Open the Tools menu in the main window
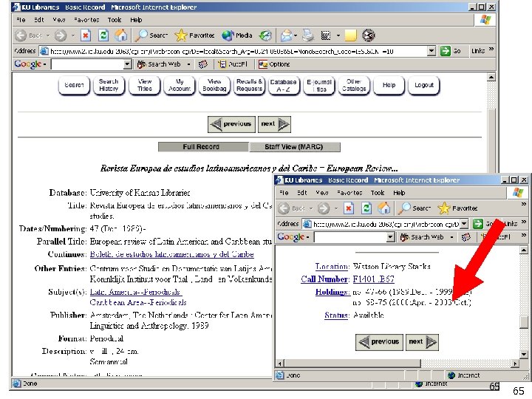 point(115,20)
